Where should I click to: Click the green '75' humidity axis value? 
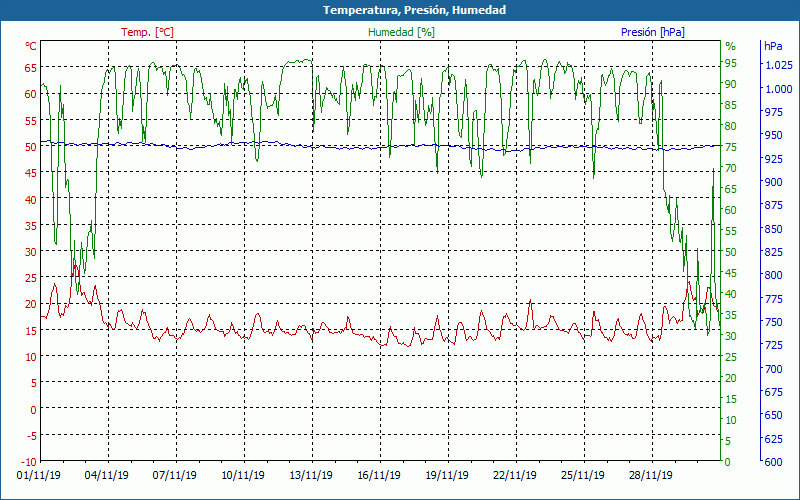tap(731, 147)
